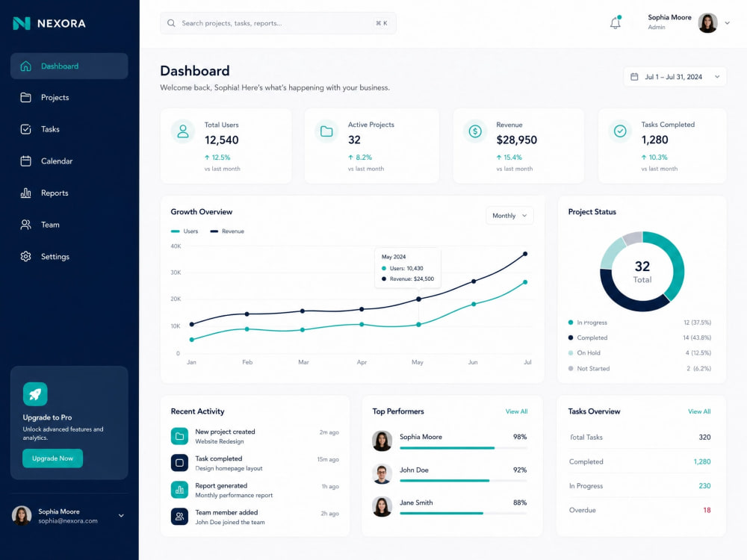Toggle Completed legend in Project Status
Screen dimensions: 747x560
coord(588,337)
